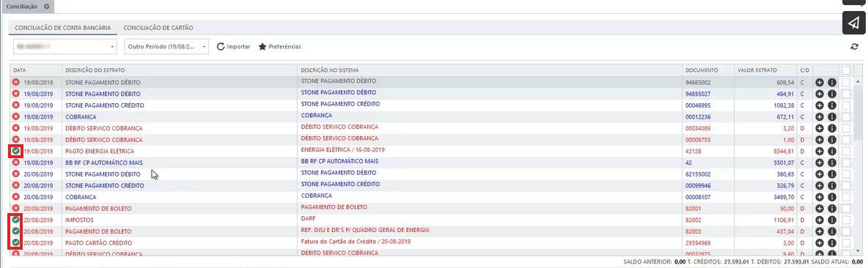Click the Importar button
Image resolution: width=868 pixels, height=268 pixels.
point(233,47)
